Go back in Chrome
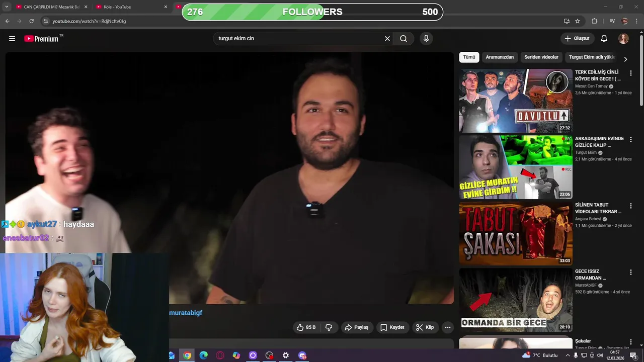 7,21
